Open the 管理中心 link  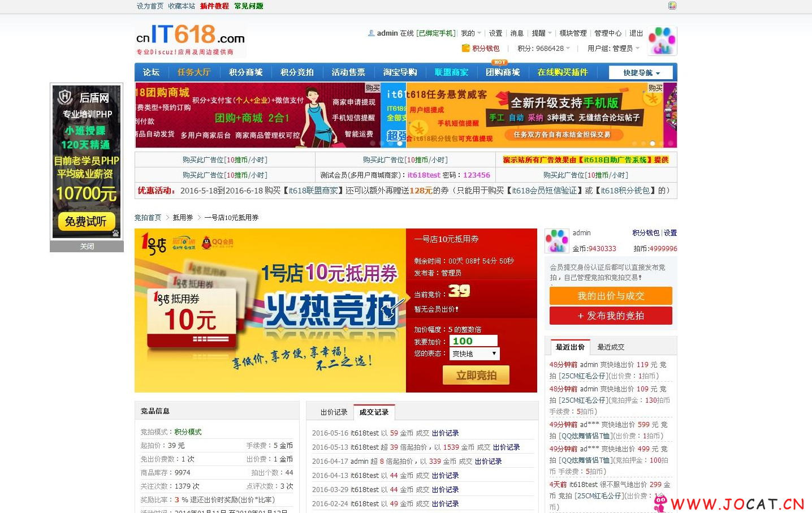coord(608,33)
